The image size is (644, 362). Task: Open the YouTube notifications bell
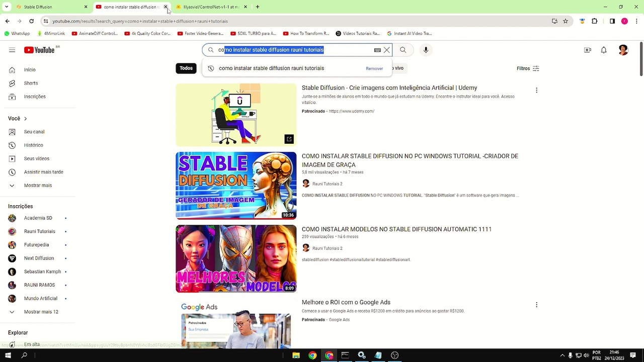[x=604, y=50]
